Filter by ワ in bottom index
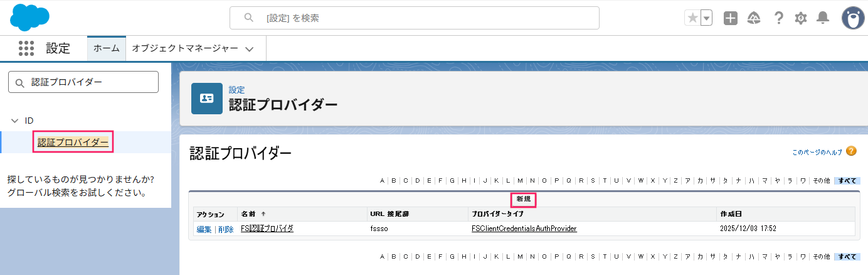Screen dimensions: 868x275 coord(803,256)
